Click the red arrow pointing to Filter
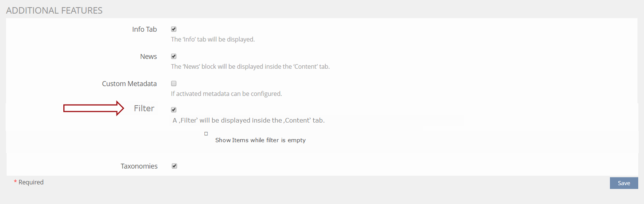The height and width of the screenshot is (204, 644). pyautogui.click(x=94, y=108)
